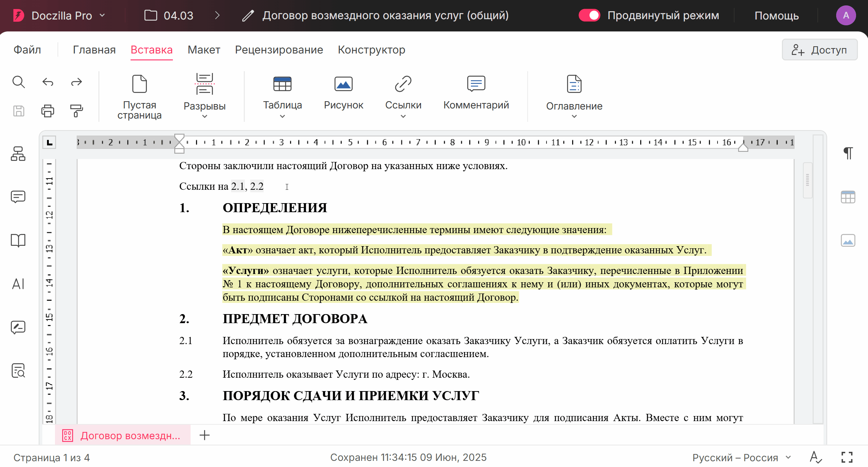Click the ПОРЯДОК СДАЧИ И ПРИЕМКИ УСЛУГ heading
868x467 pixels.
coord(351,396)
